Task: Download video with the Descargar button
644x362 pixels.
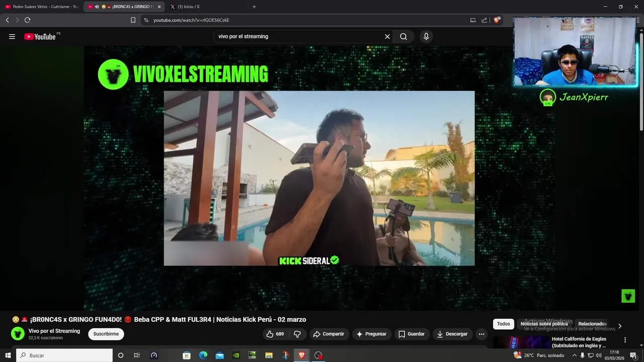Action: coord(452,334)
